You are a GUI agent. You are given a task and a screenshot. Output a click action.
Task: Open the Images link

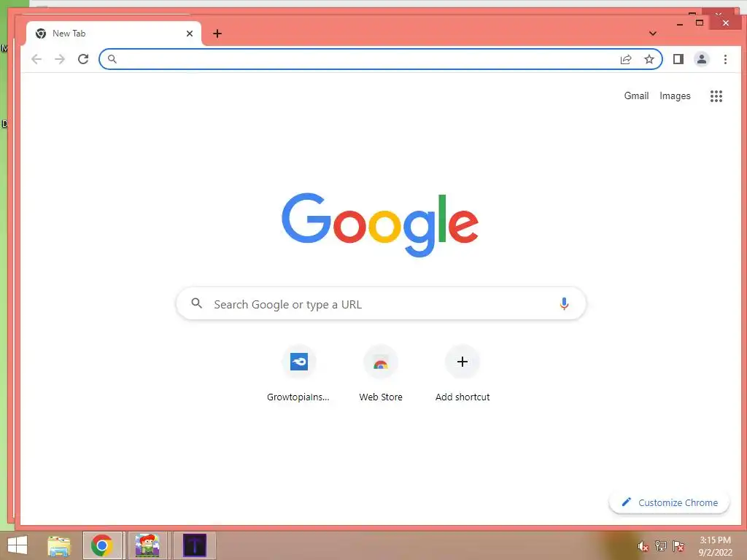pyautogui.click(x=675, y=96)
